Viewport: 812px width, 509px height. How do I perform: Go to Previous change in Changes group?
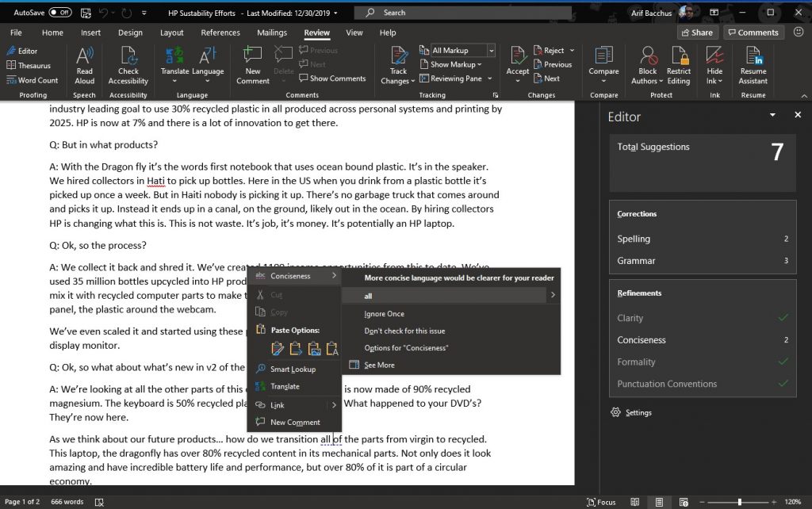[x=552, y=64]
